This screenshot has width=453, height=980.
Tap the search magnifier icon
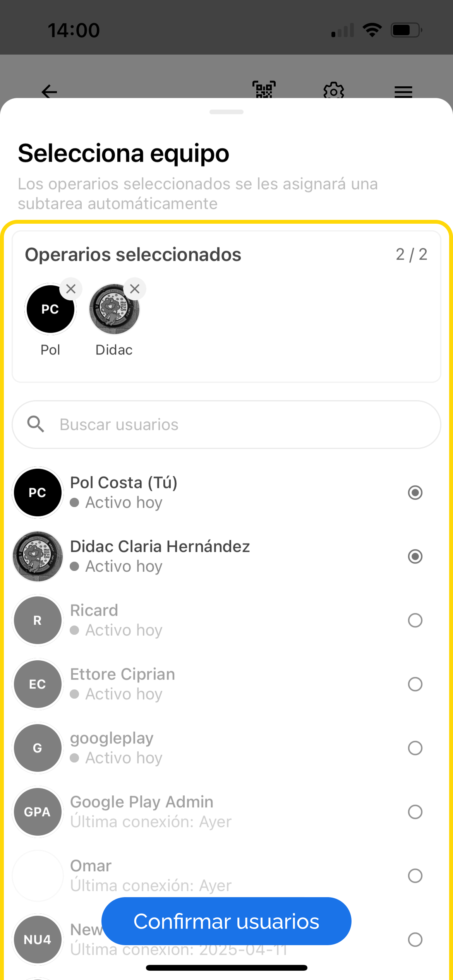[x=36, y=424]
